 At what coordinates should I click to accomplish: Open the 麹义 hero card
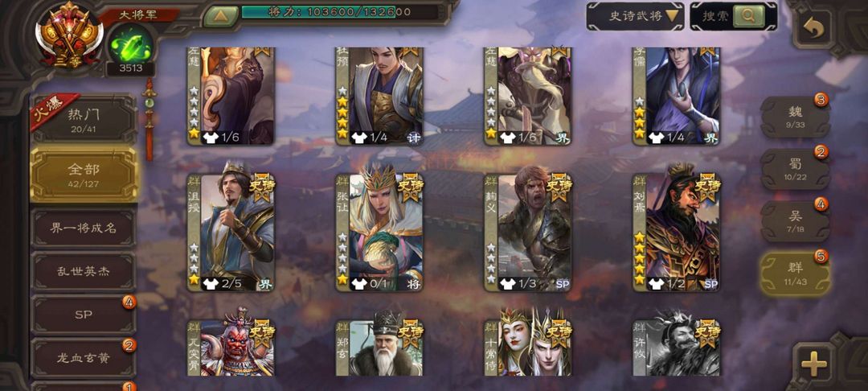(x=527, y=232)
